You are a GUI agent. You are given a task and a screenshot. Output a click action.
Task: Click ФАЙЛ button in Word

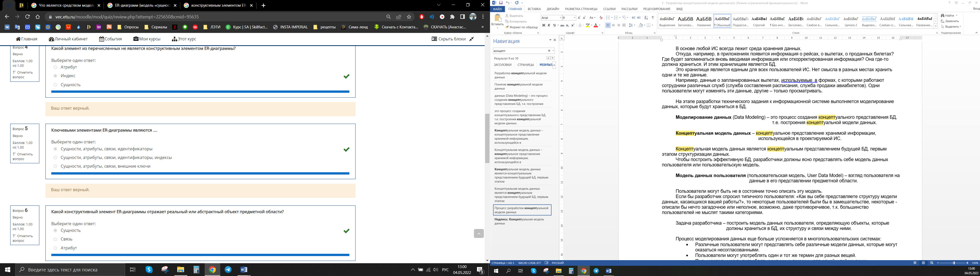click(x=498, y=9)
